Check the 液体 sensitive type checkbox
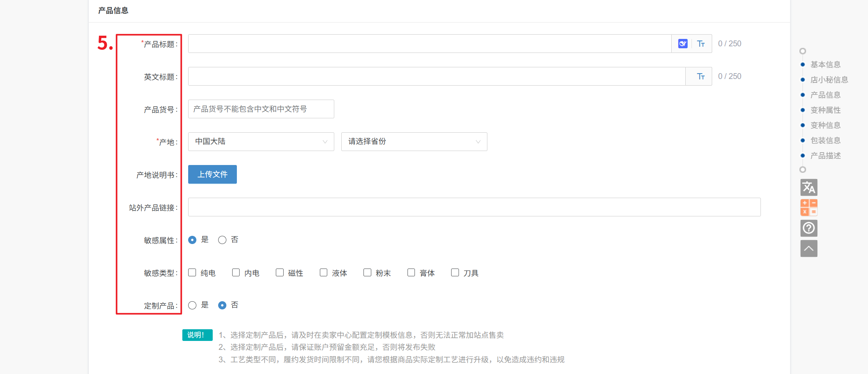The image size is (868, 374). [323, 272]
